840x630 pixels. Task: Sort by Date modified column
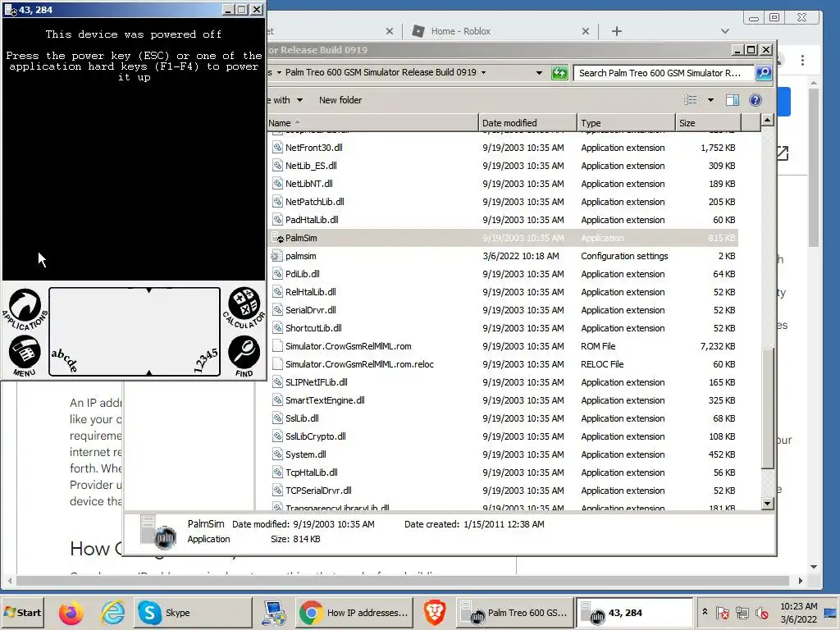click(x=527, y=123)
